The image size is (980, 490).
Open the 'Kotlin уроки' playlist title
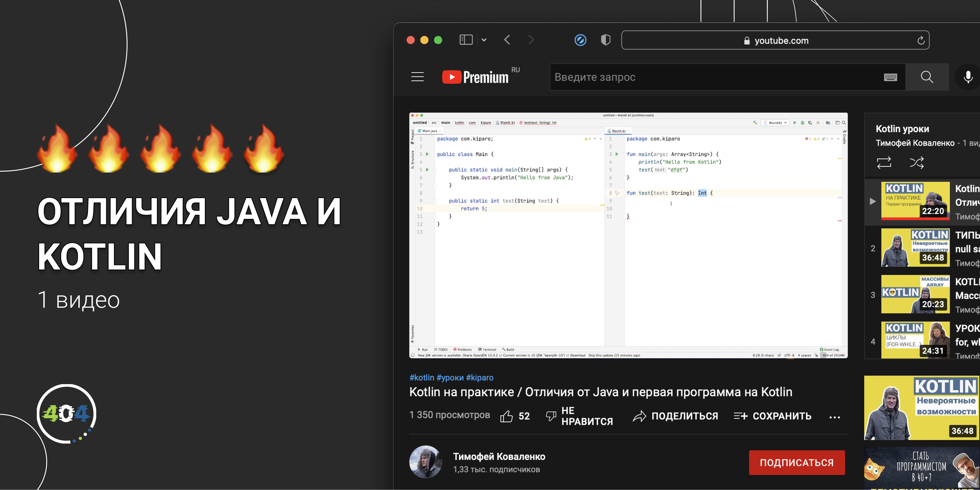pos(902,129)
